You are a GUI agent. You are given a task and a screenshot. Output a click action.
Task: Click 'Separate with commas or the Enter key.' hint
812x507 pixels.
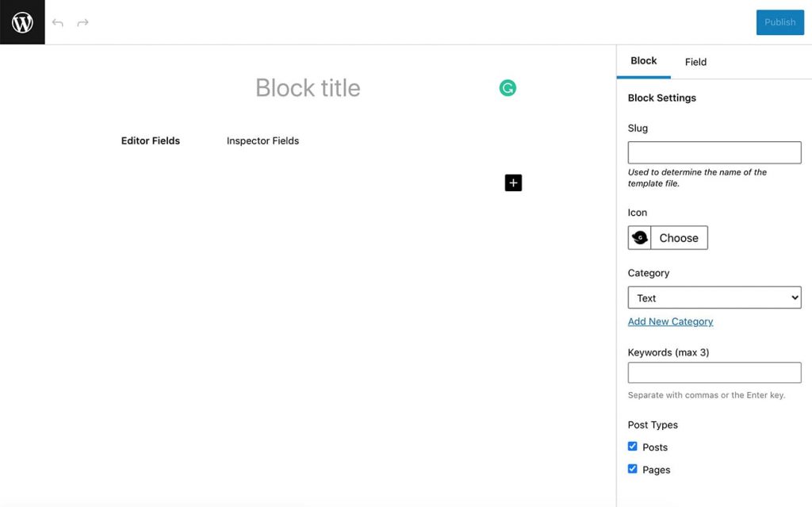pyautogui.click(x=707, y=395)
